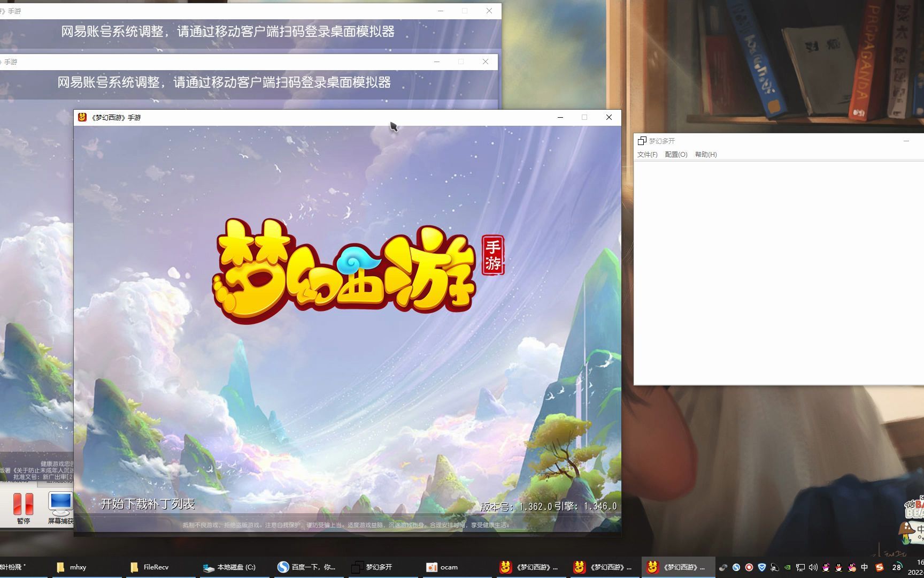Close the topmost background 手游 window
Viewport: 924px width, 578px height.
(x=489, y=11)
